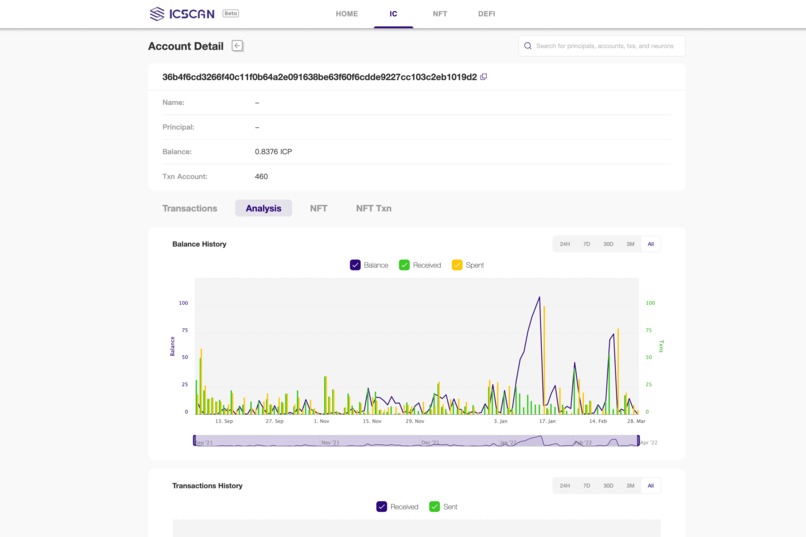Viewport: 806px width, 537px height.
Task: Click the Txn Account value 460
Action: [261, 176]
